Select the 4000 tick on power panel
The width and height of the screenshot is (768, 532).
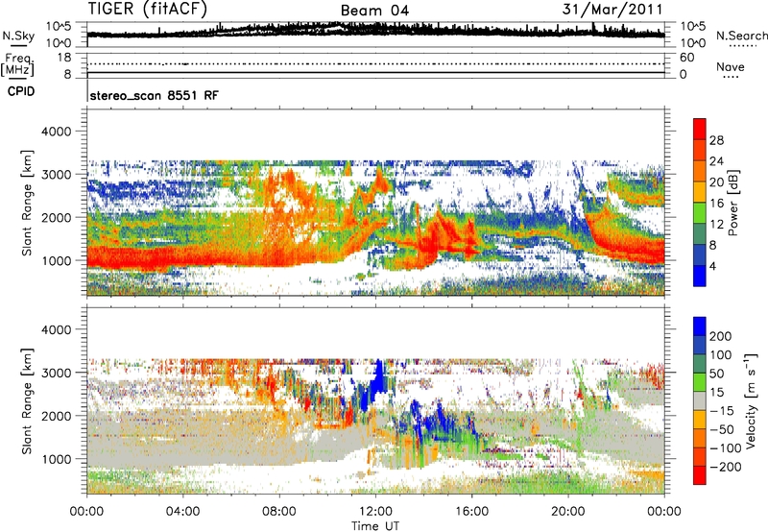(56, 132)
